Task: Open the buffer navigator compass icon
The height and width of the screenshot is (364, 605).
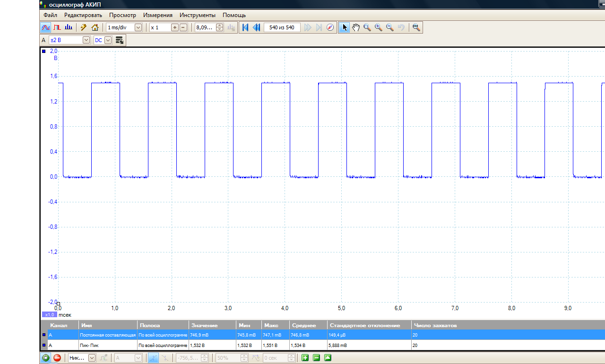Action: [330, 27]
